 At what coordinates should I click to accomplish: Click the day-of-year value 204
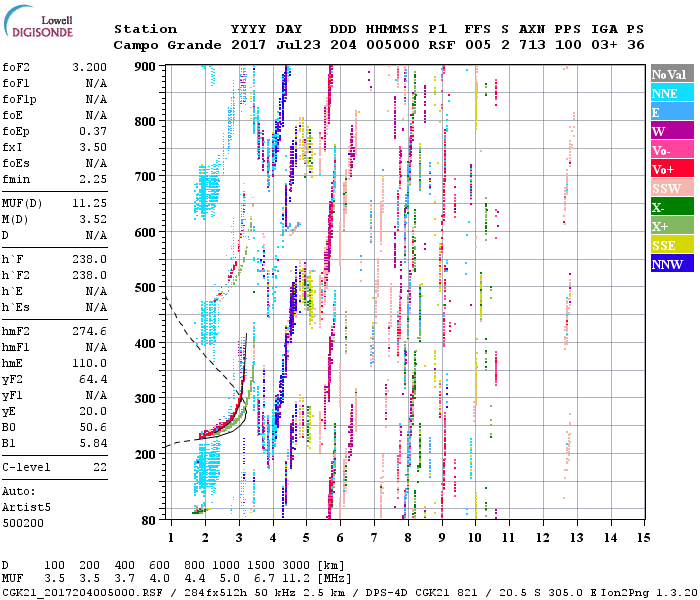click(x=343, y=45)
